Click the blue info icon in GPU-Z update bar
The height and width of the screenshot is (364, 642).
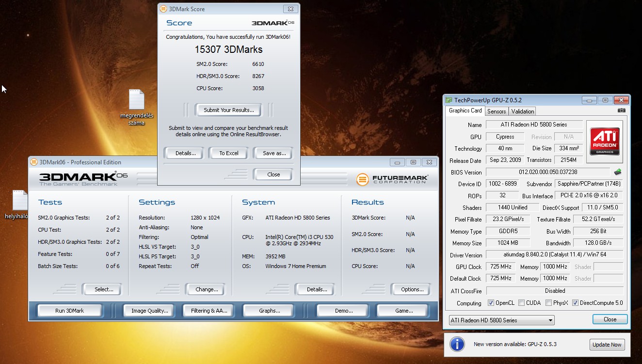click(457, 345)
